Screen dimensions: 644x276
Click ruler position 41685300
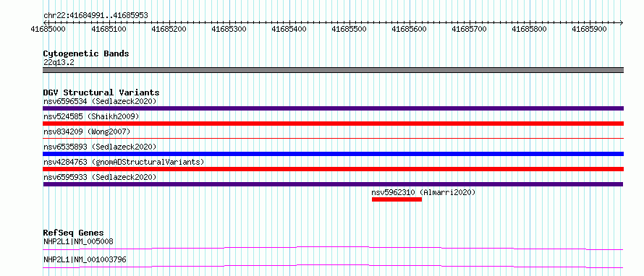coord(229,29)
